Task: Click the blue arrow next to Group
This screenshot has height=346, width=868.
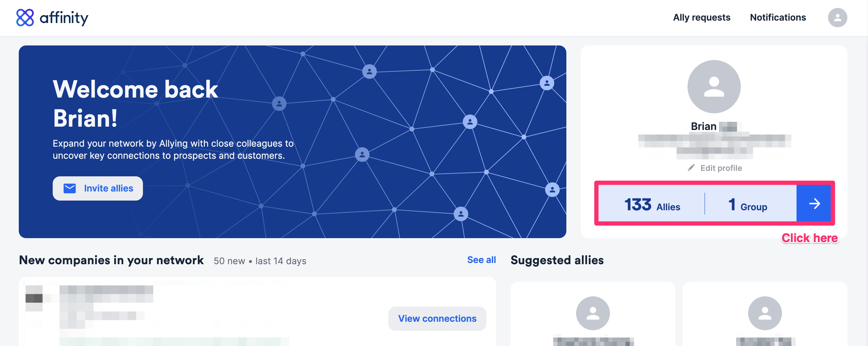Action: (814, 203)
